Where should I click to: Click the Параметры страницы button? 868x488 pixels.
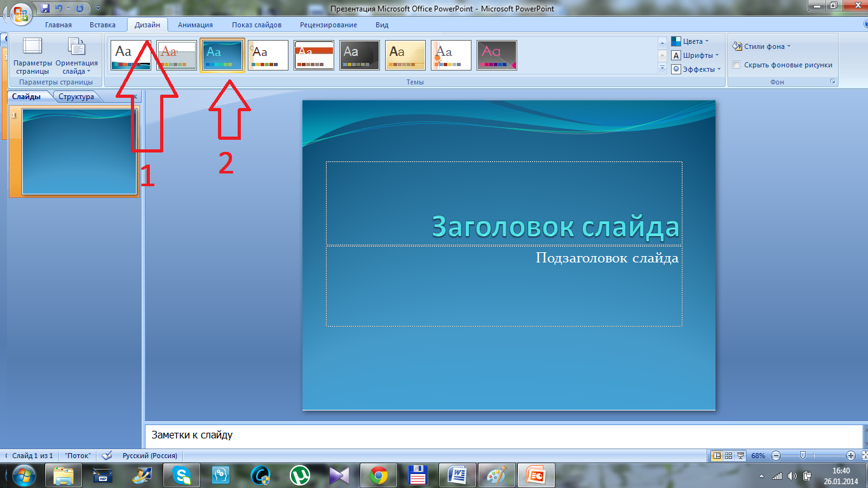coord(32,56)
